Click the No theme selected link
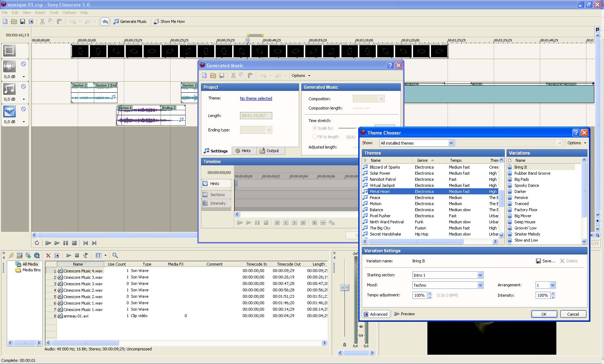 pyautogui.click(x=256, y=98)
